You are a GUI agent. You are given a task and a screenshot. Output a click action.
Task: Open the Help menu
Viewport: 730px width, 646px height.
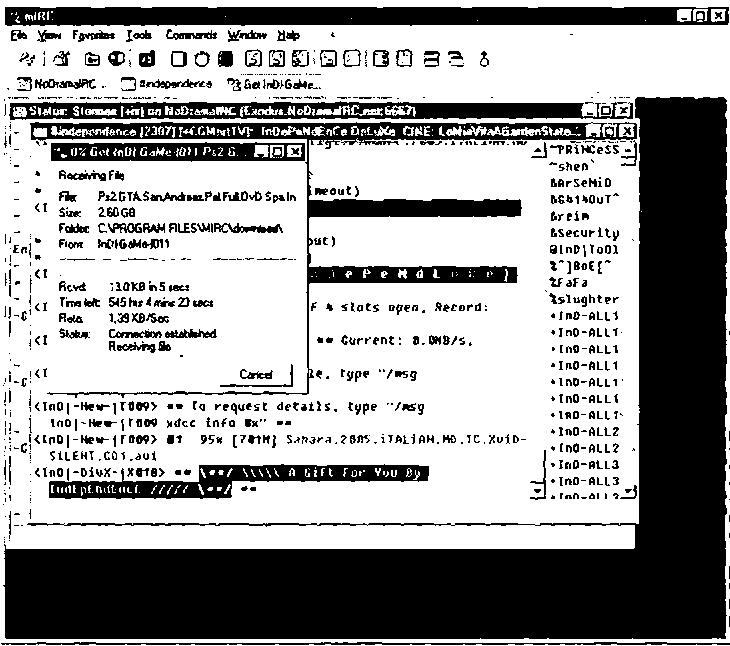pos(289,35)
